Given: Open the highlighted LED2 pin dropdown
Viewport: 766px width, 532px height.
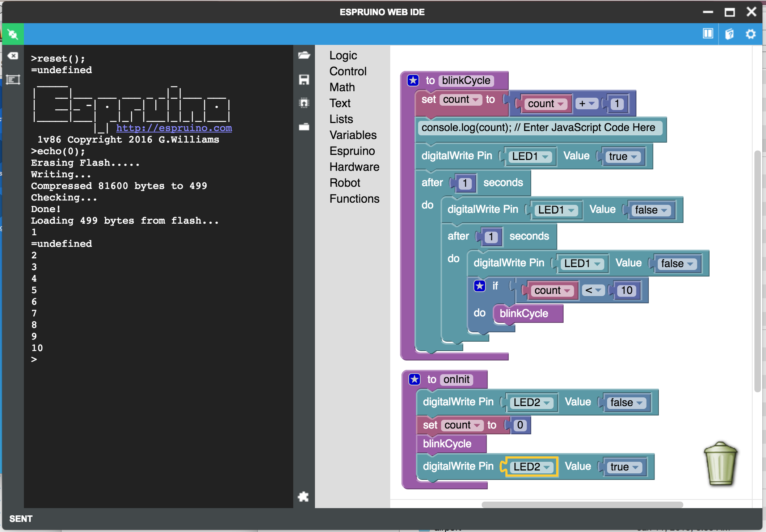Looking at the screenshot, I should tap(531, 467).
